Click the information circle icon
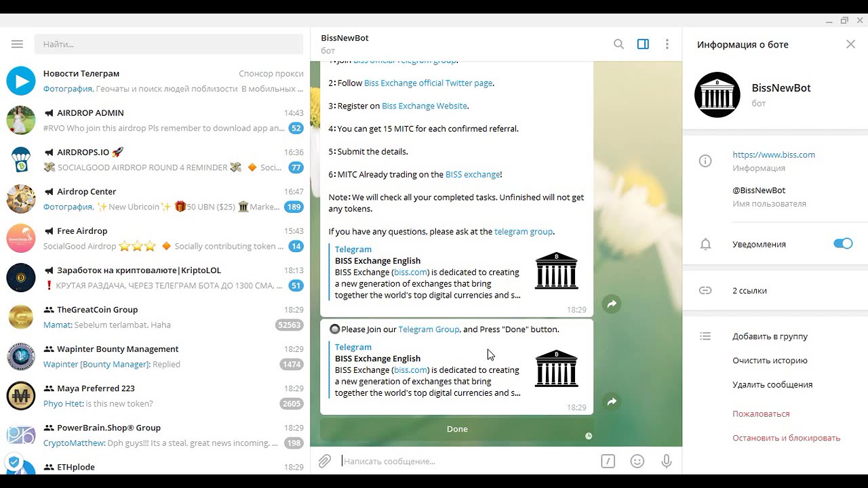This screenshot has height=488, width=868. click(705, 161)
